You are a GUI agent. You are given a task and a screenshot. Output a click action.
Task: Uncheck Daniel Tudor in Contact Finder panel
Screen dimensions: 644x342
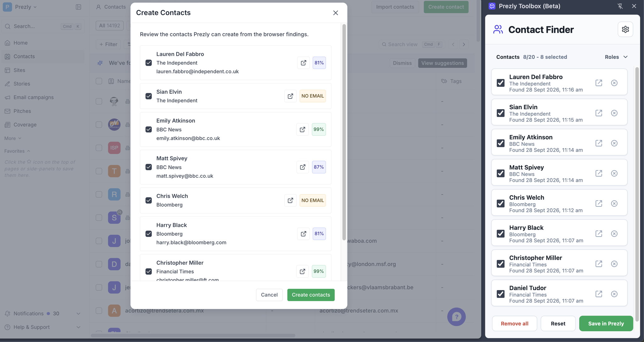tap(500, 294)
